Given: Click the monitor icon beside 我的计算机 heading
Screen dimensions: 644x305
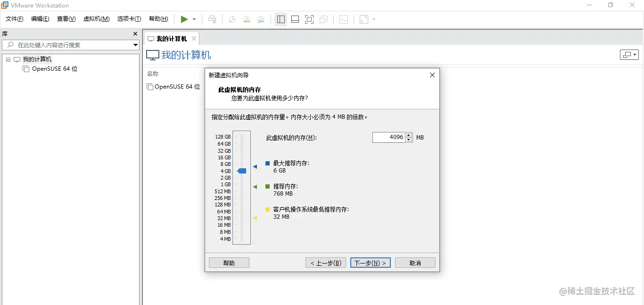Looking at the screenshot, I should (x=153, y=55).
